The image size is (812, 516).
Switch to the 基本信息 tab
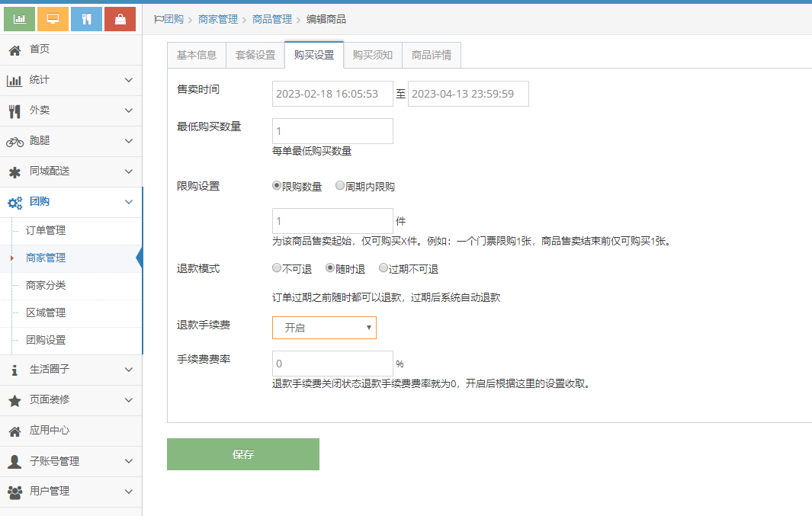pos(197,55)
